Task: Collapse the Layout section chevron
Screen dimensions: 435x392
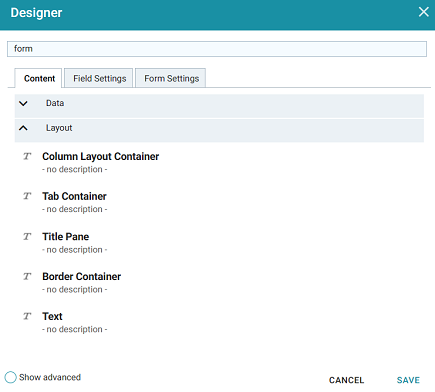Action: click(23, 128)
